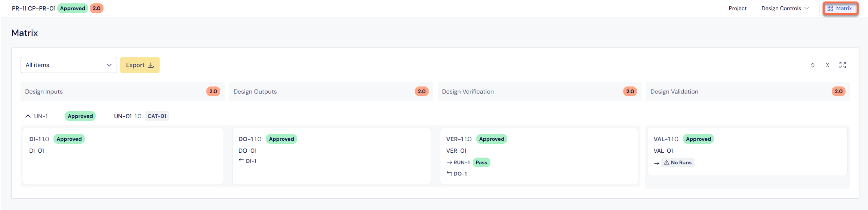Screen dimensions: 868x210
Task: Export the matrix
Action: [x=140, y=65]
